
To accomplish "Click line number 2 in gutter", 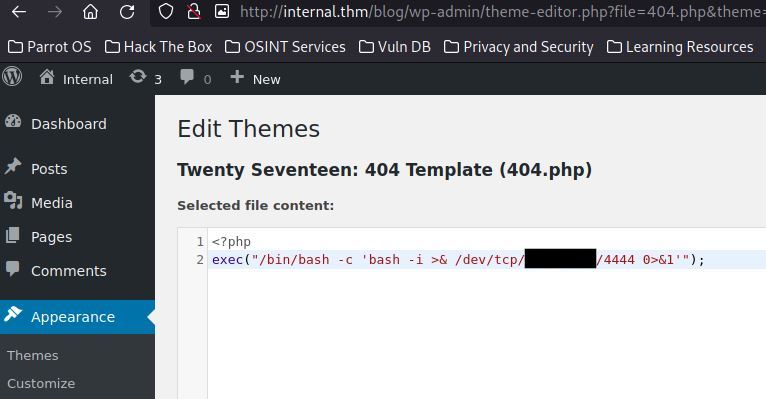I will tap(200, 260).
